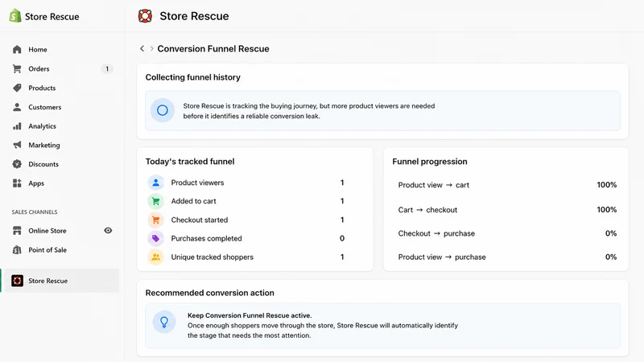The height and width of the screenshot is (362, 644).
Task: Click the Shopify bag logo
Action: [x=15, y=16]
